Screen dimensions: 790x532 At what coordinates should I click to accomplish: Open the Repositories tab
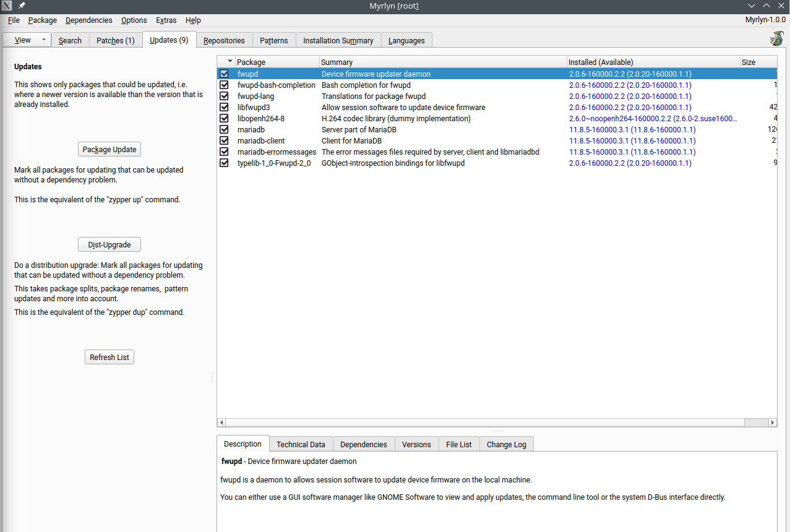point(224,40)
